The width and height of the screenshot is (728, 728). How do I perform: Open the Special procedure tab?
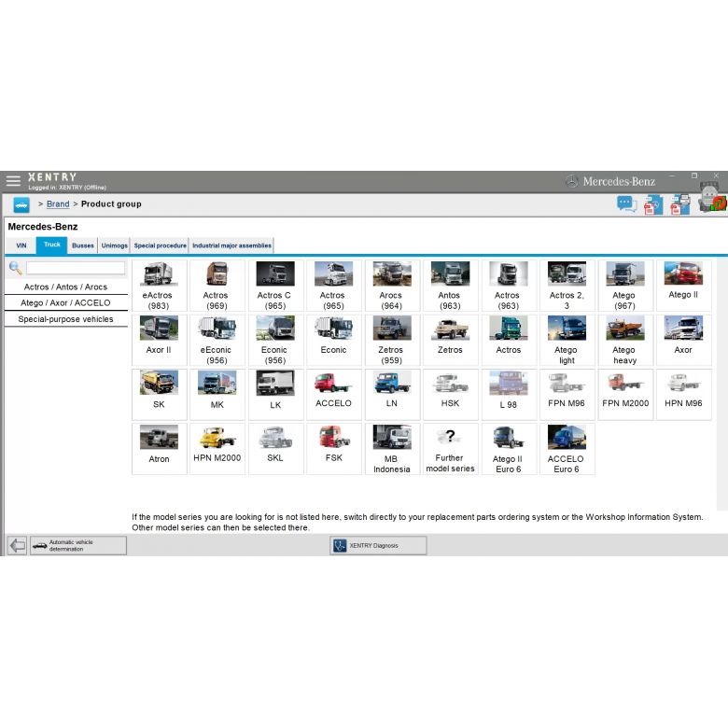(x=161, y=245)
